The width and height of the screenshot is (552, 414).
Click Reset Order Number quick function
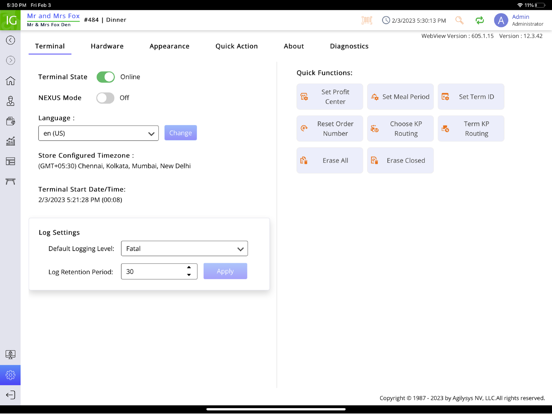pyautogui.click(x=330, y=128)
